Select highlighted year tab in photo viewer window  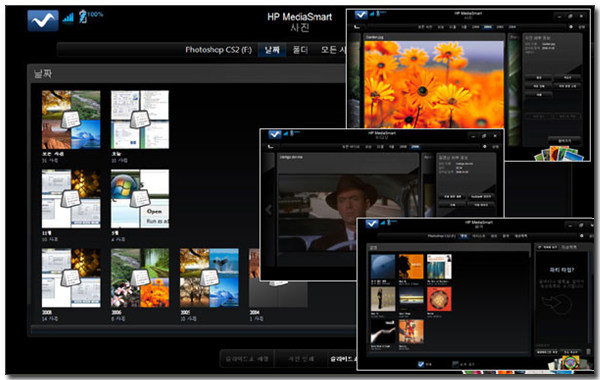[488, 27]
